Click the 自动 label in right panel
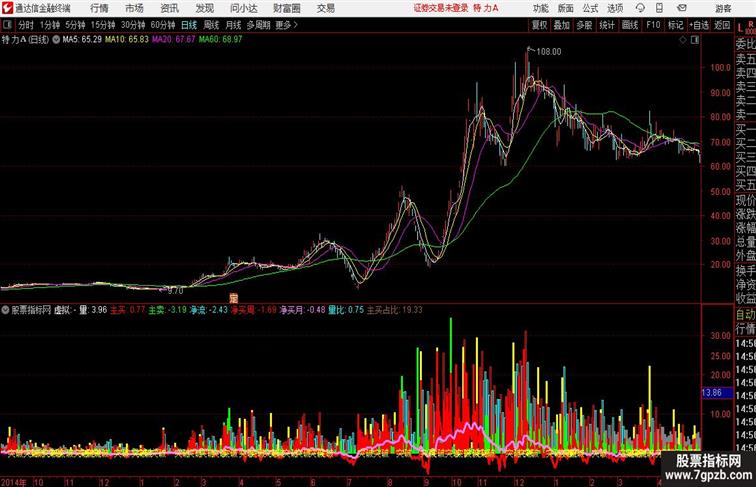The height and width of the screenshot is (487, 756). click(745, 314)
